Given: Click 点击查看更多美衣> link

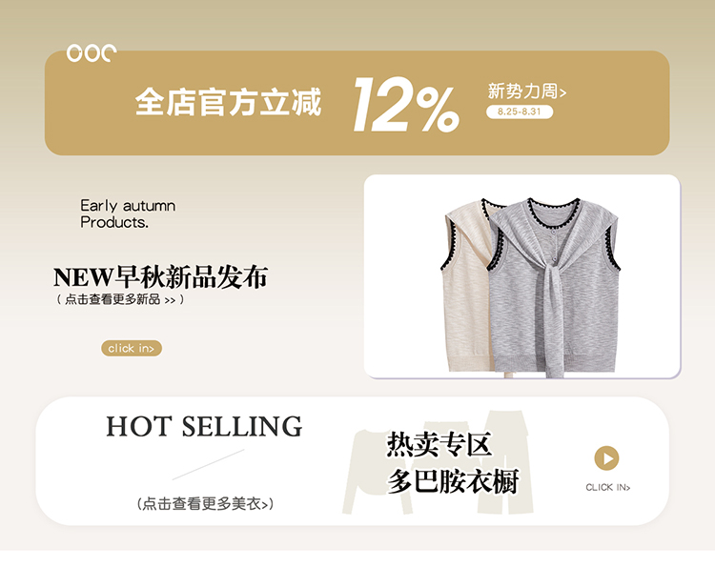Looking at the screenshot, I should pyautogui.click(x=205, y=504).
